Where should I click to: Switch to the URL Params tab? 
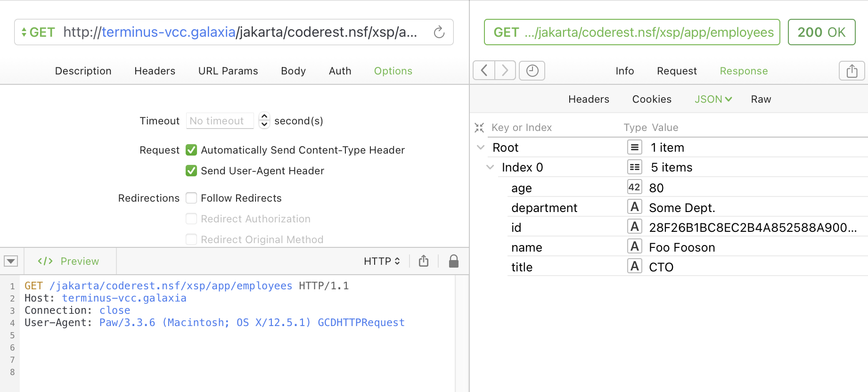[x=228, y=71]
